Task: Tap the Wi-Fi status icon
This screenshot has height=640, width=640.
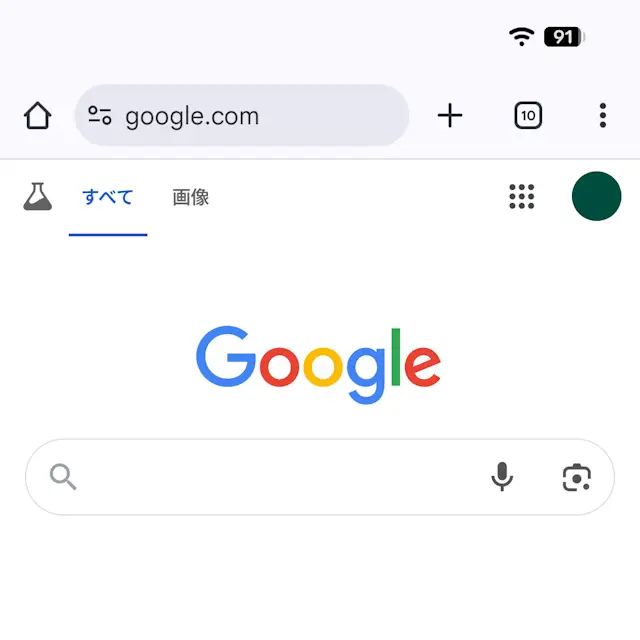Action: click(522, 37)
